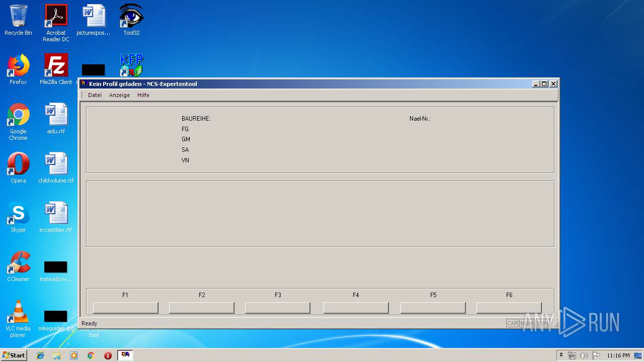This screenshot has height=362, width=644.
Task: Open Windows Explorer folder in taskbar
Action: pyautogui.click(x=57, y=355)
